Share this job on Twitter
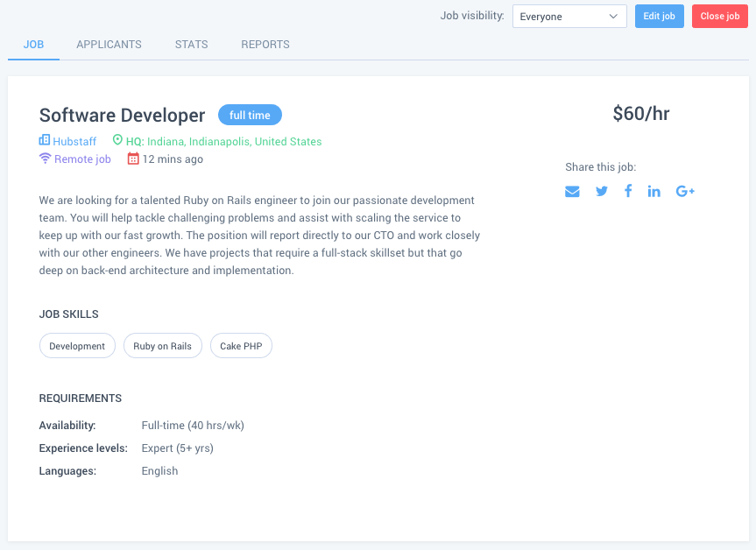The height and width of the screenshot is (550, 756). coord(601,192)
